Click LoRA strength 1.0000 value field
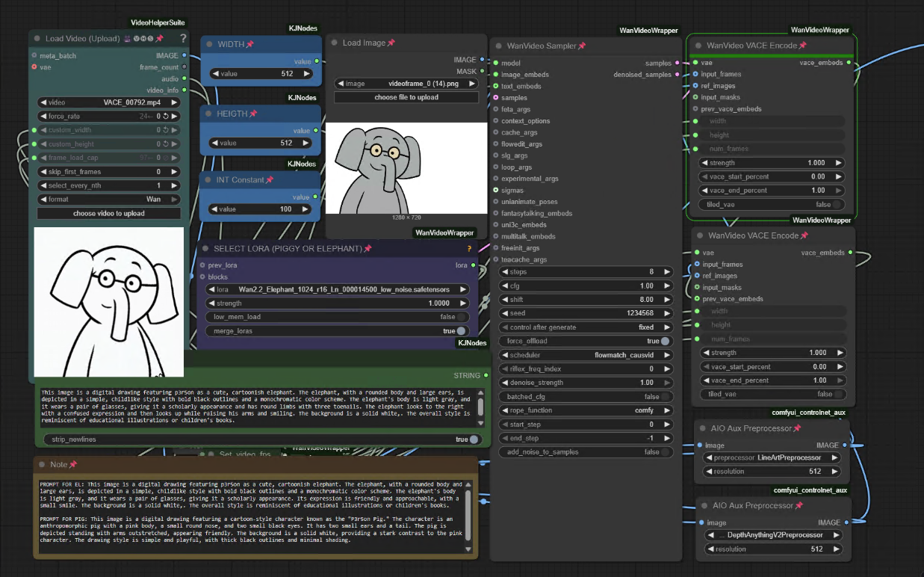Viewport: 924px width, 577px height. tap(336, 303)
